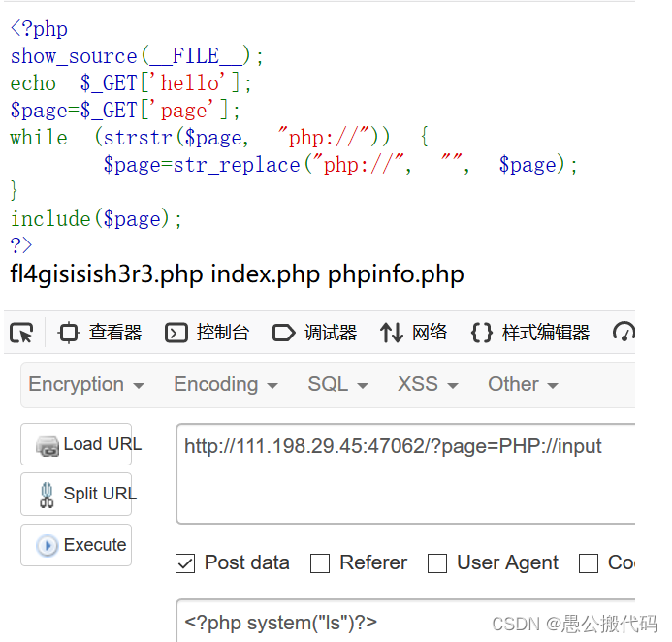This screenshot has width=672, height=642.
Task: Click the index.php output text
Action: (266, 274)
